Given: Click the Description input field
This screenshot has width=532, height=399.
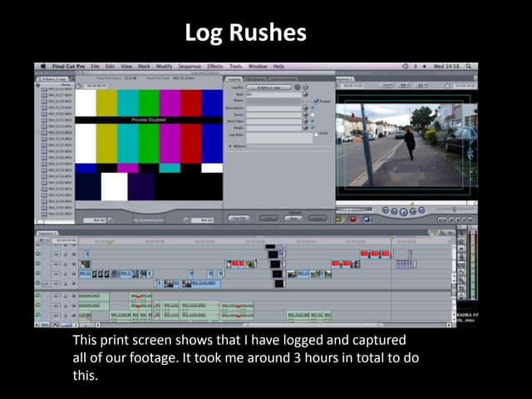Looking at the screenshot, I should tap(273, 108).
